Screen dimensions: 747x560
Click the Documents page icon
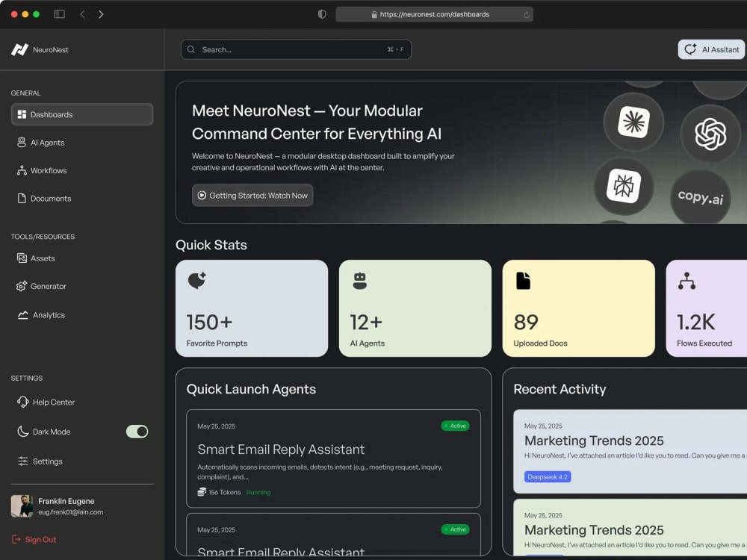tap(22, 198)
